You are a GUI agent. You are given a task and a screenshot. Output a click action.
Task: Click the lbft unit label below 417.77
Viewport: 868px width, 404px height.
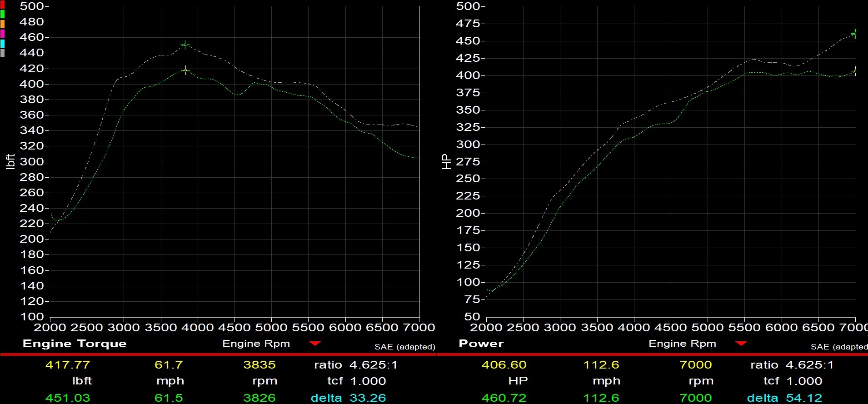tap(82, 381)
